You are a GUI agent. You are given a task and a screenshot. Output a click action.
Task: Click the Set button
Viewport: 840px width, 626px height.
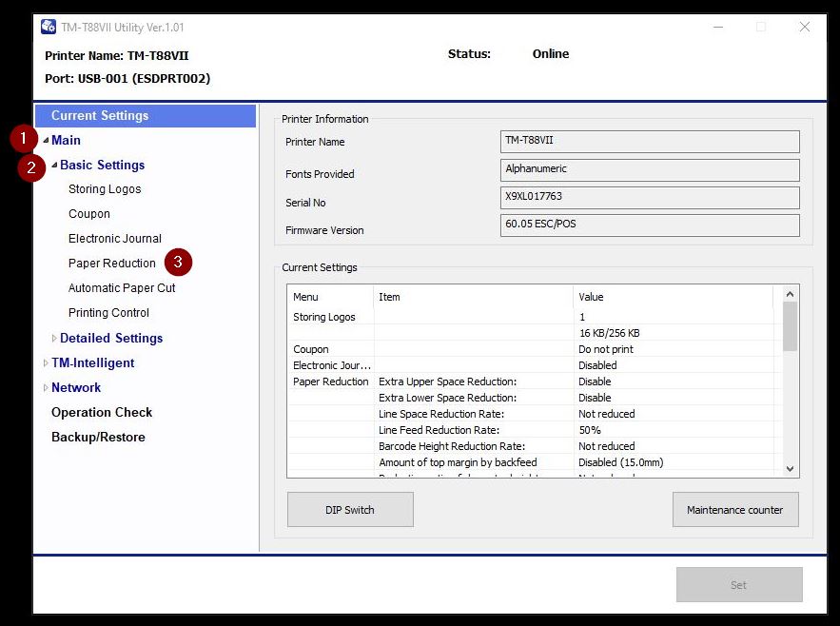click(x=739, y=585)
